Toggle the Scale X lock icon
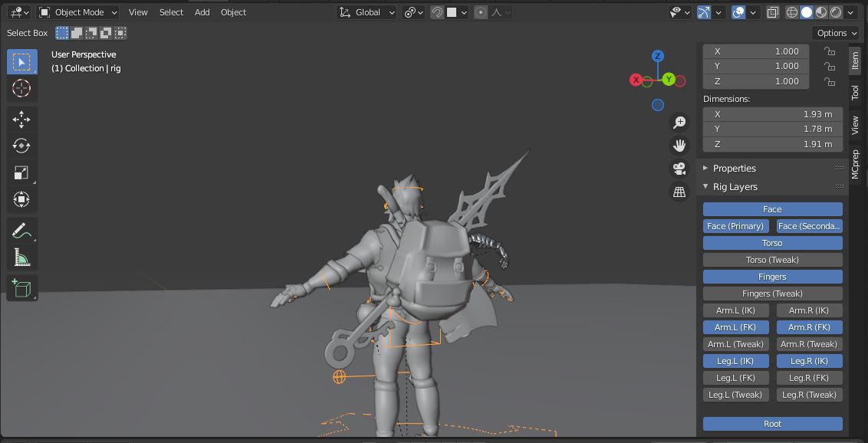Image resolution: width=868 pixels, height=443 pixels. [x=829, y=51]
